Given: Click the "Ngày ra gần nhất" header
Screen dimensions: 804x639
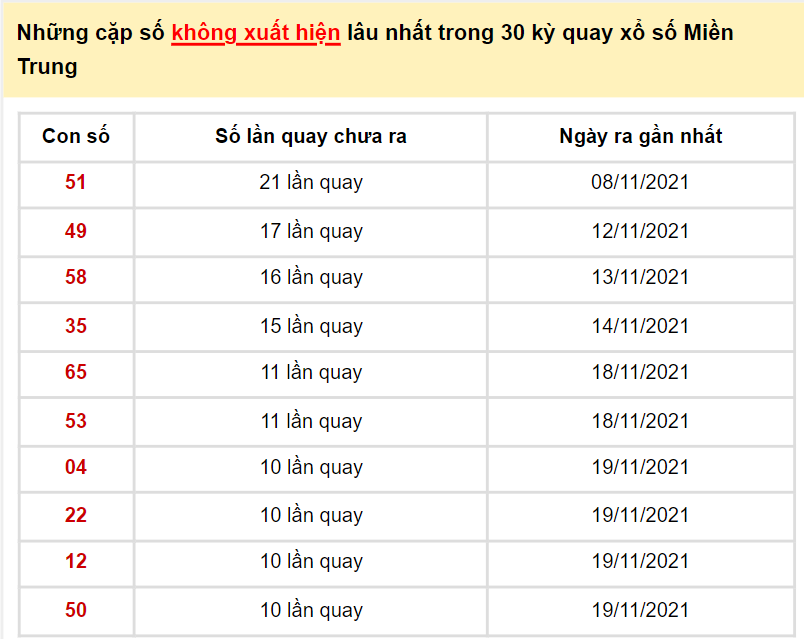Looking at the screenshot, I should [x=640, y=136].
